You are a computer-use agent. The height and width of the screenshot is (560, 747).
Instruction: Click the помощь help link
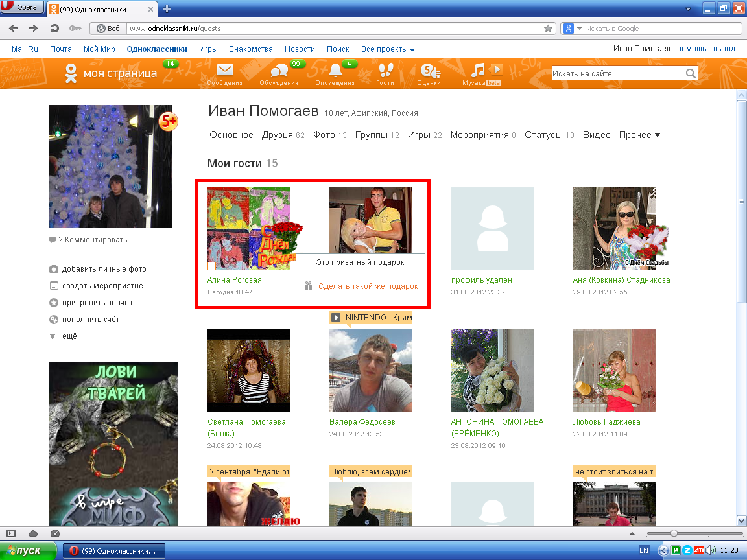(691, 49)
